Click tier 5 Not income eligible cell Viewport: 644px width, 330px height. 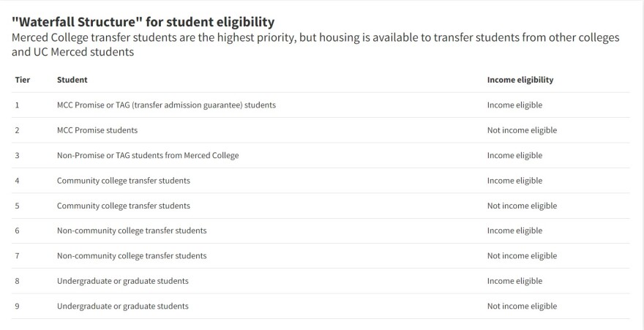click(x=522, y=206)
